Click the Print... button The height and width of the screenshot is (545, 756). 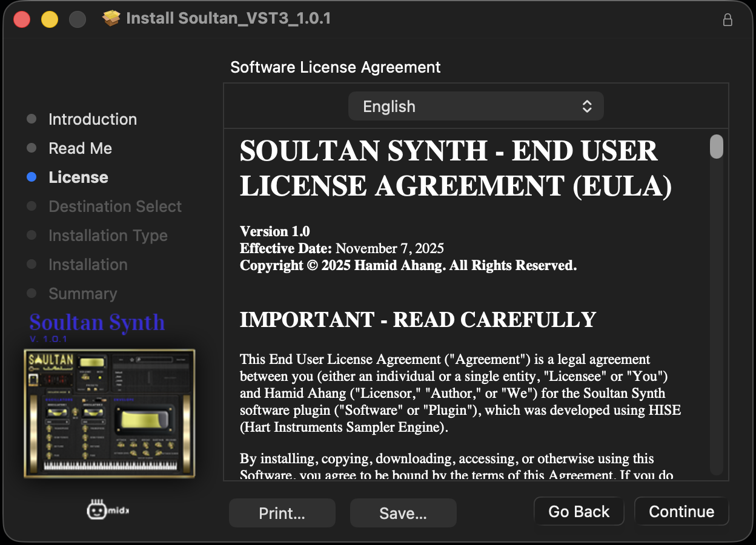(282, 513)
